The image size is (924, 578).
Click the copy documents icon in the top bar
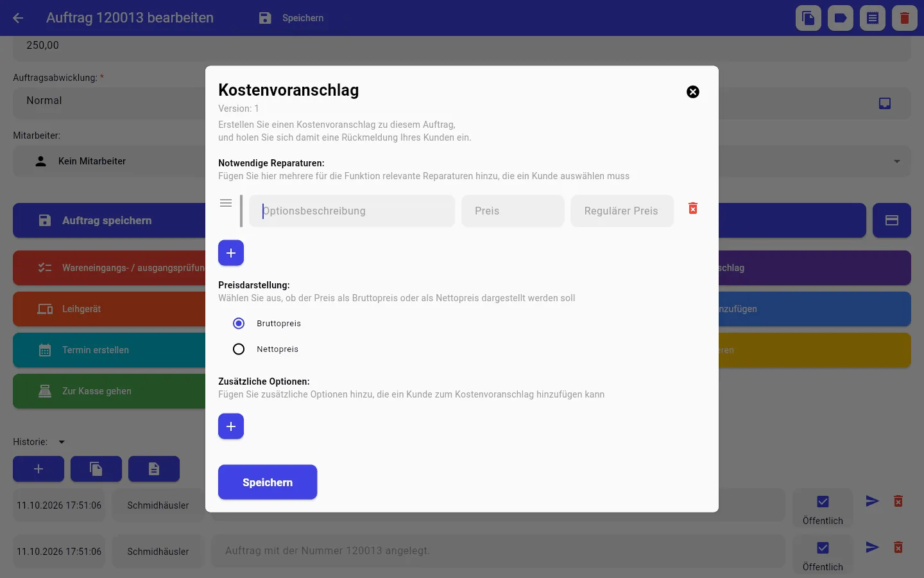point(809,18)
